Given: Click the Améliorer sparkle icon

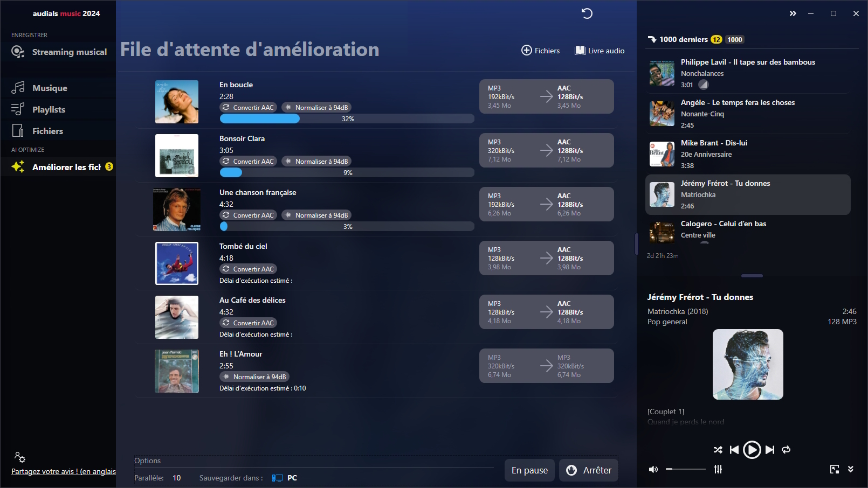Looking at the screenshot, I should click(18, 167).
